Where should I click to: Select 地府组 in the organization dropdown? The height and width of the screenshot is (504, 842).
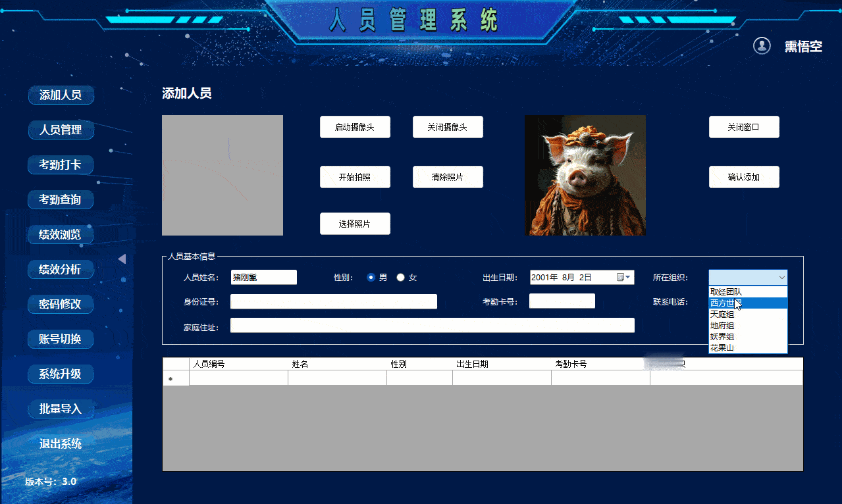coord(748,326)
